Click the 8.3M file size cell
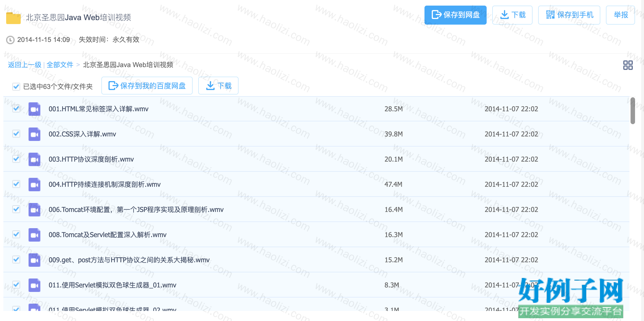 392,285
